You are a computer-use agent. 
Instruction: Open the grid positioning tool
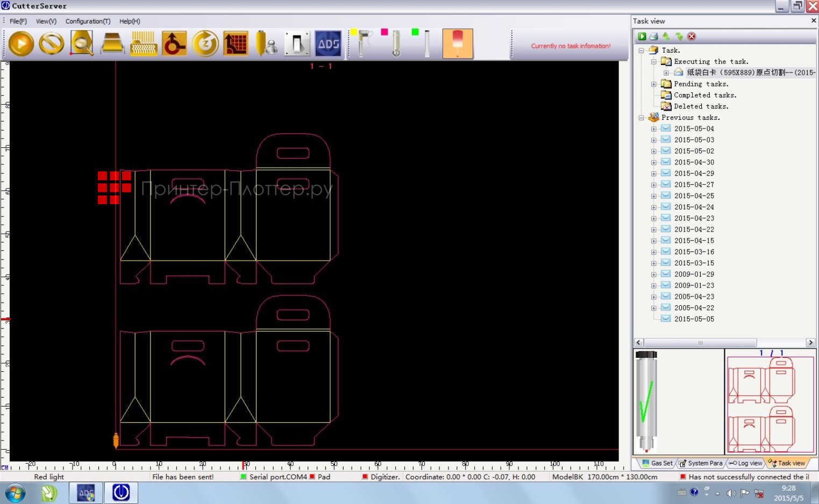pyautogui.click(x=236, y=43)
